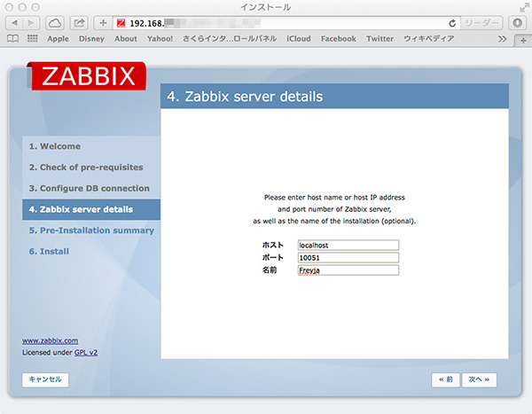Viewport: 532px width, 414px height.
Task: Click the ホスト field containing localhost
Action: tap(348, 245)
